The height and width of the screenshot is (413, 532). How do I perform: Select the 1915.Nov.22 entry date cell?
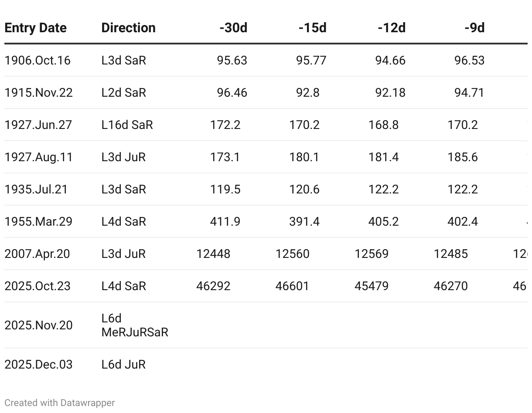tap(38, 92)
